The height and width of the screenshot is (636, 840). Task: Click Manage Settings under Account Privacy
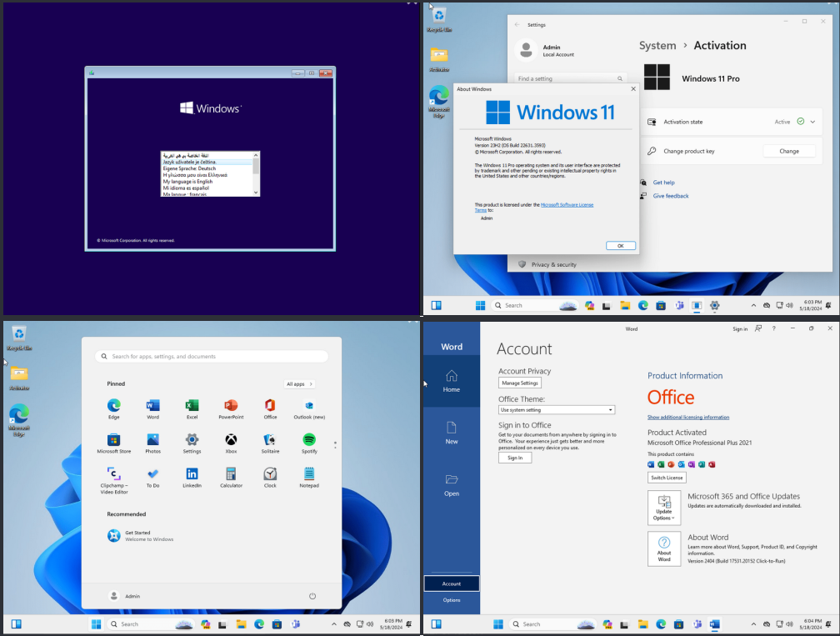click(x=520, y=383)
